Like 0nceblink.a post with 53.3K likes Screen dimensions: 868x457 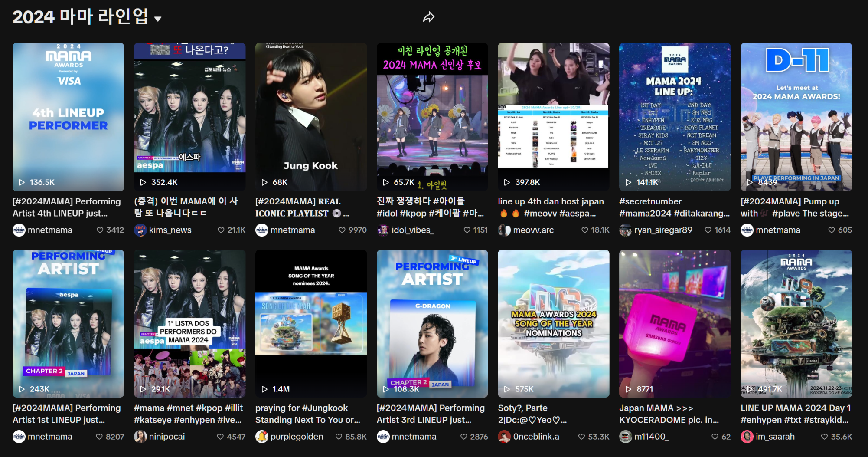[582, 437]
